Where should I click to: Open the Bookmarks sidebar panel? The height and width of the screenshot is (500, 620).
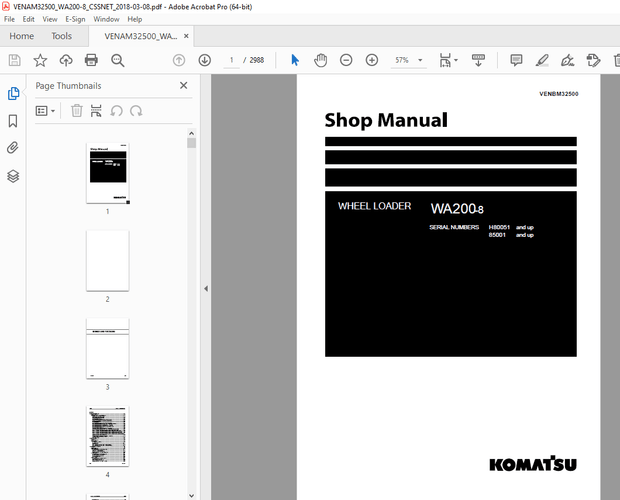point(13,121)
